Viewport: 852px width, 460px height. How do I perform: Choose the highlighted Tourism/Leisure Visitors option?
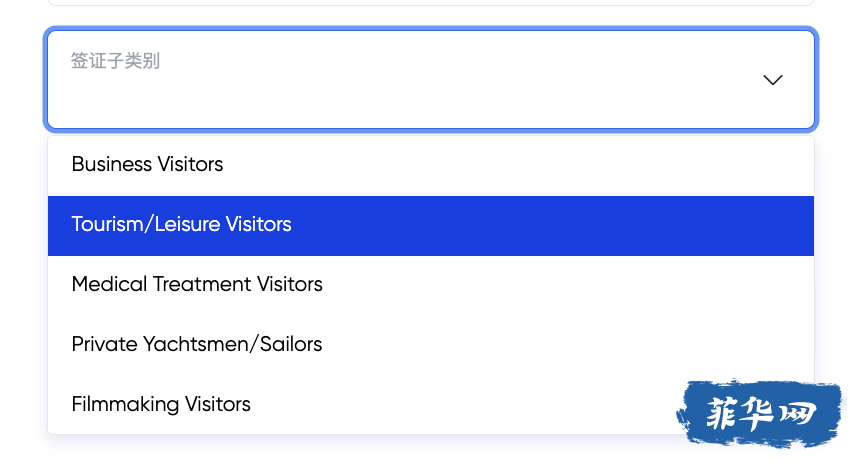(431, 225)
